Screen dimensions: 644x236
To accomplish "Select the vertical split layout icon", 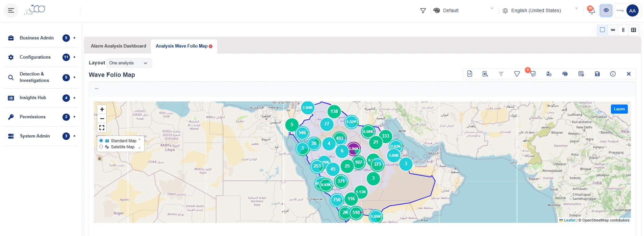I will pyautogui.click(x=623, y=30).
